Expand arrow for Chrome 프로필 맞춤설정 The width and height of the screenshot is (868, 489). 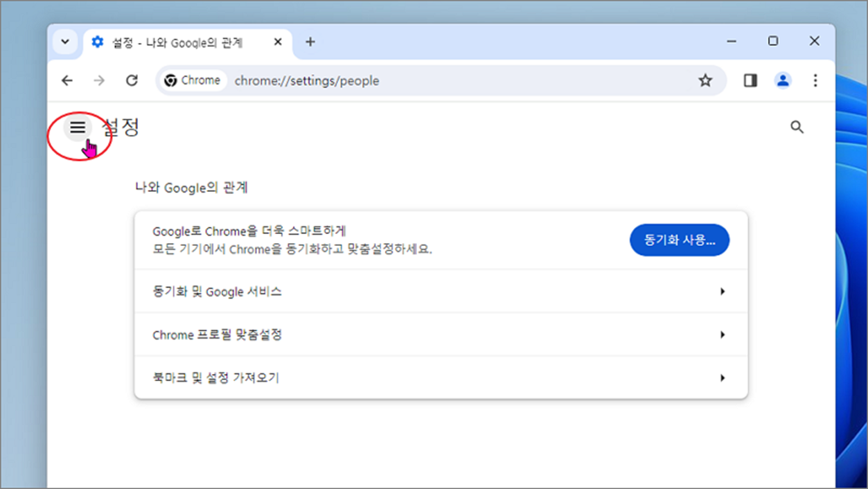point(723,335)
